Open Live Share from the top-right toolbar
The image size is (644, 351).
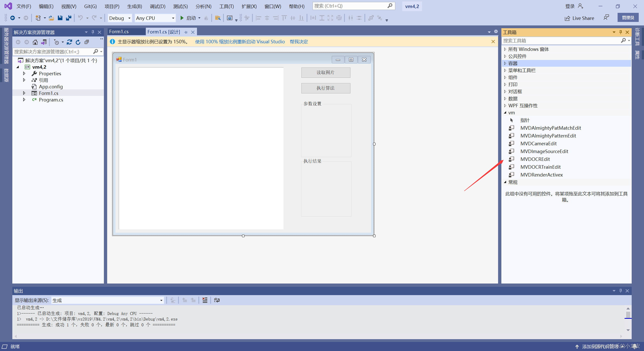click(x=579, y=18)
